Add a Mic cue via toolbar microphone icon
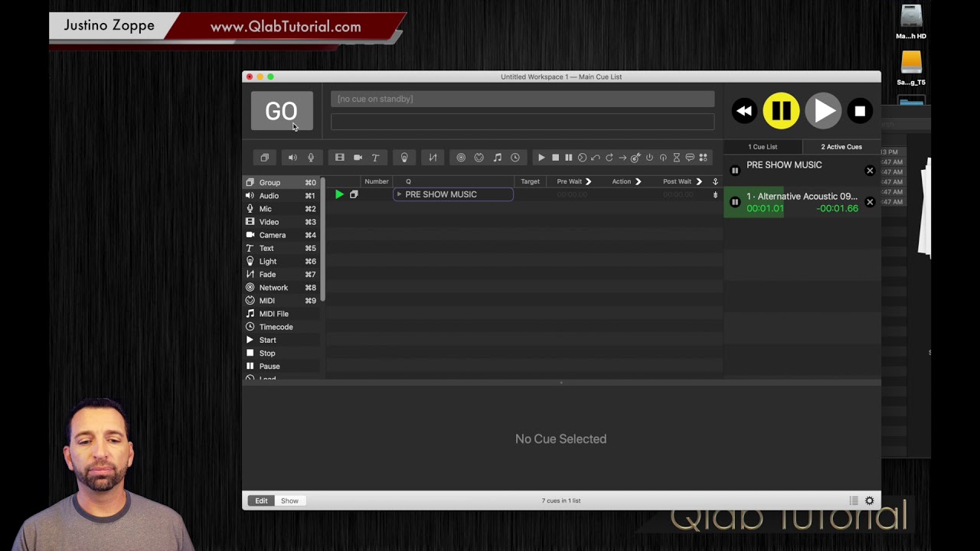Screen dimensions: 980x551 [311, 158]
